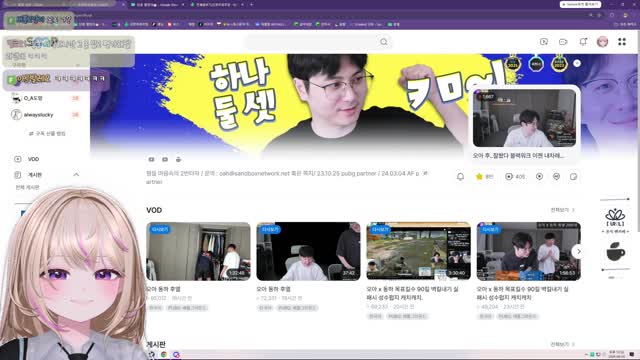The height and width of the screenshot is (360, 640).
Task: Click the small white round button beside the badges
Action: point(577,63)
